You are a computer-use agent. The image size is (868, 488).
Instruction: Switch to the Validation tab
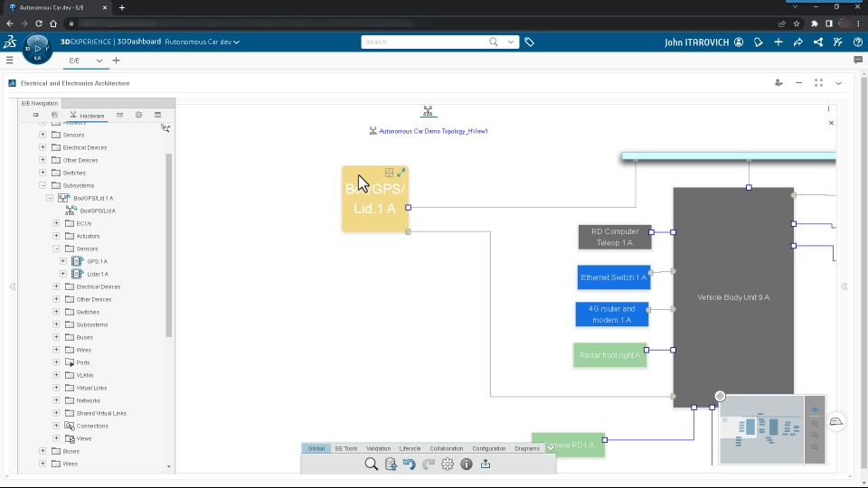pyautogui.click(x=378, y=449)
